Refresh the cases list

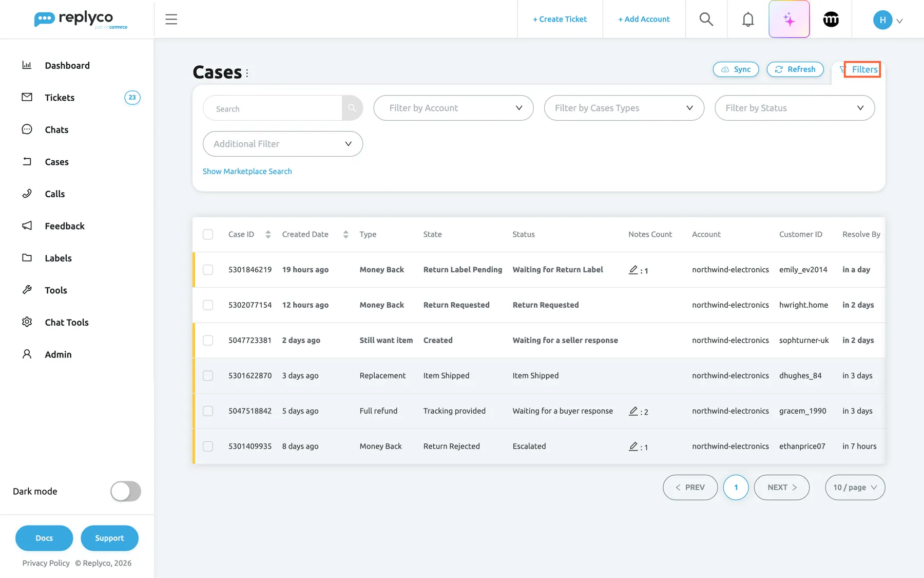[795, 69]
